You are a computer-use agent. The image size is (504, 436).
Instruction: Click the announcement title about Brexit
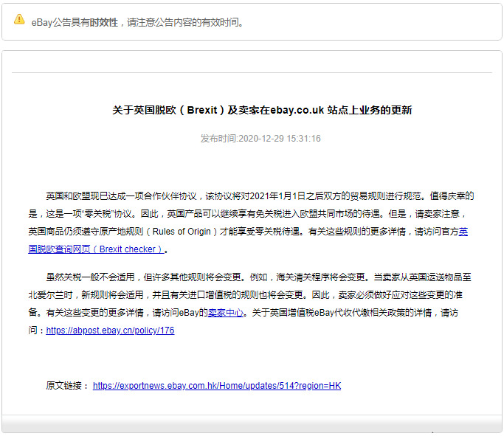coord(262,110)
